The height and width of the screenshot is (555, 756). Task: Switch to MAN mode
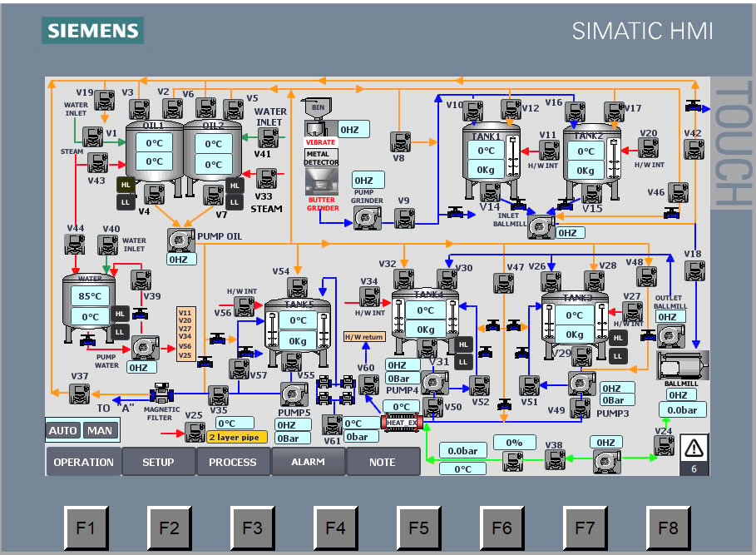click(x=100, y=430)
